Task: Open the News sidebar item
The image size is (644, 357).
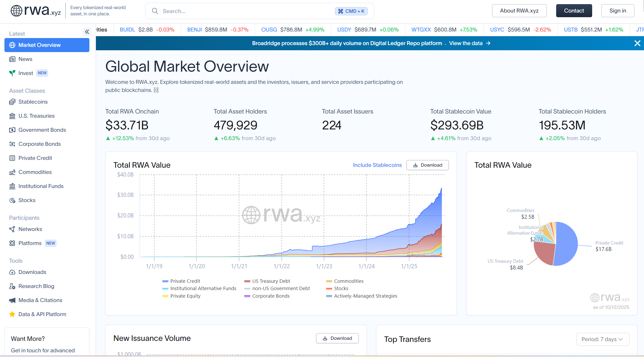Action: [x=25, y=59]
